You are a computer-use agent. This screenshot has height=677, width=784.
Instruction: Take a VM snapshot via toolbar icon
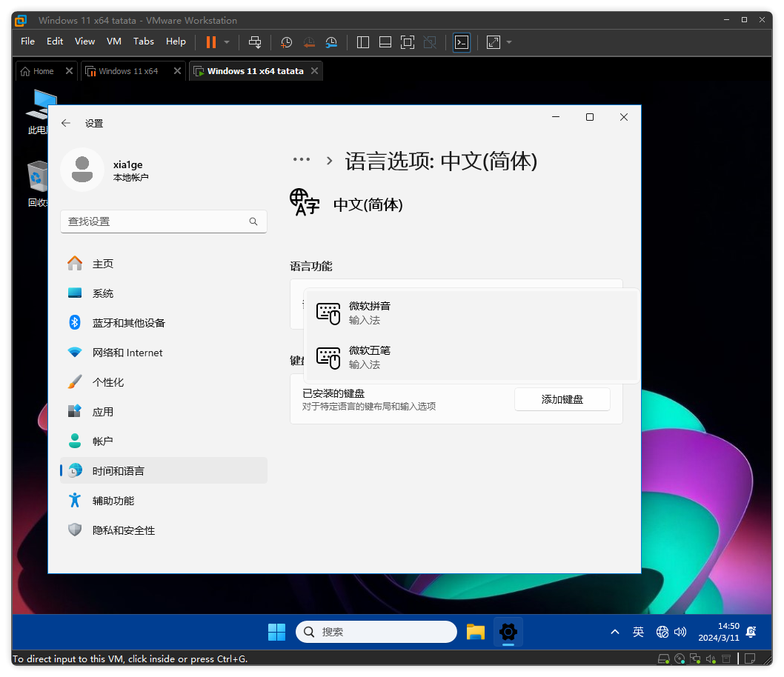click(286, 42)
